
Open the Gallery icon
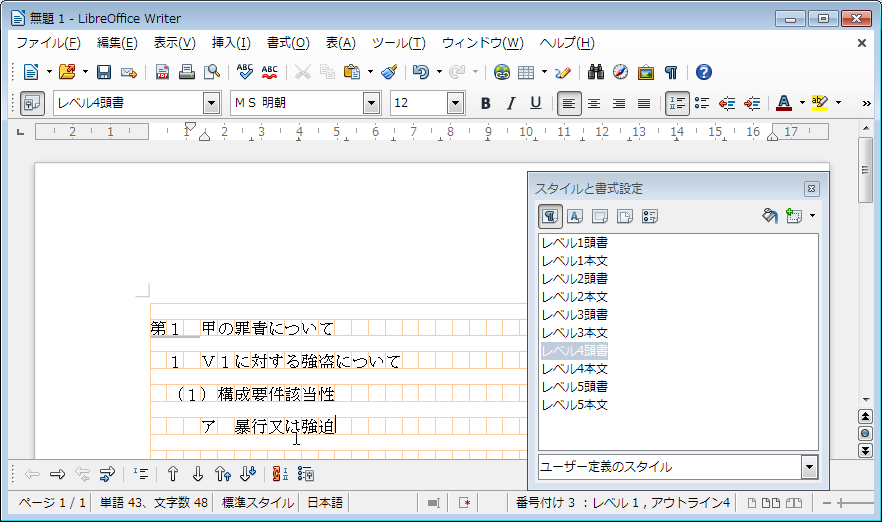click(646, 72)
